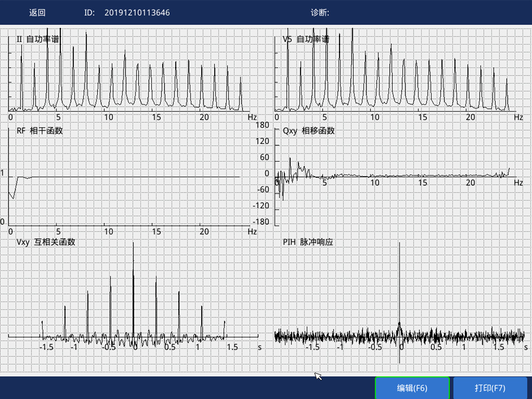Image resolution: width=532 pixels, height=399 pixels.
Task: Click the 打印(F7) print button
Action: pos(490,388)
